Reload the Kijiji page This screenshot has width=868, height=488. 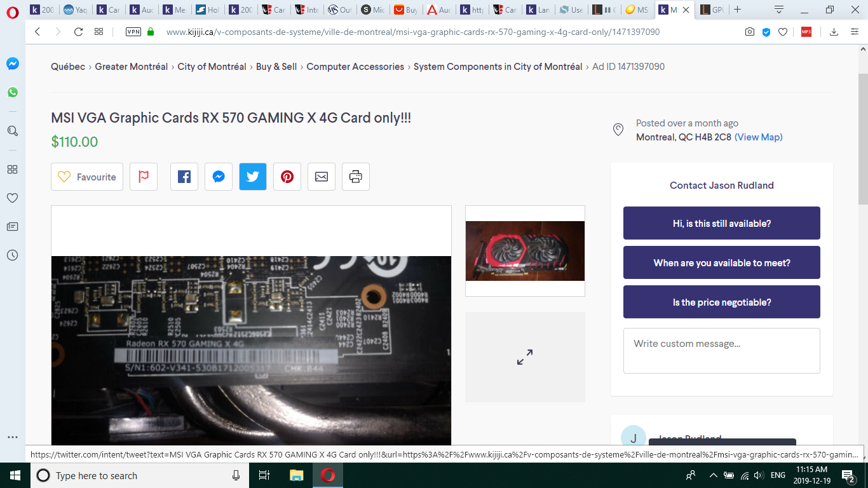(x=79, y=32)
